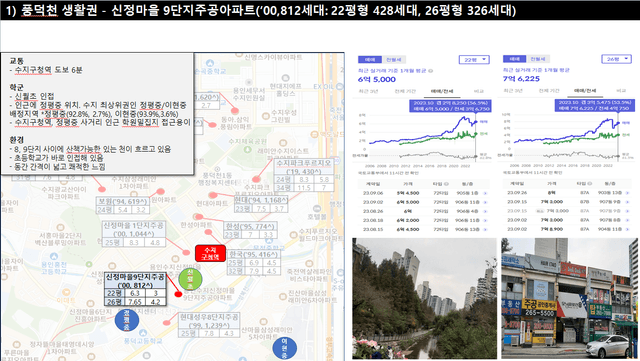The width and height of the screenshot is (640, 361).
Task: Select 매매 toggle in the 26평 panel
Action: 515,59
